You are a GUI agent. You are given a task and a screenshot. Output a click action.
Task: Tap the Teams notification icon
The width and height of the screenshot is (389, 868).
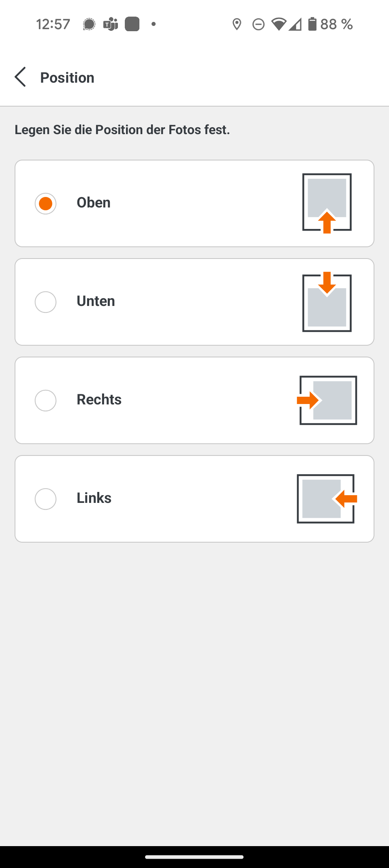(111, 24)
